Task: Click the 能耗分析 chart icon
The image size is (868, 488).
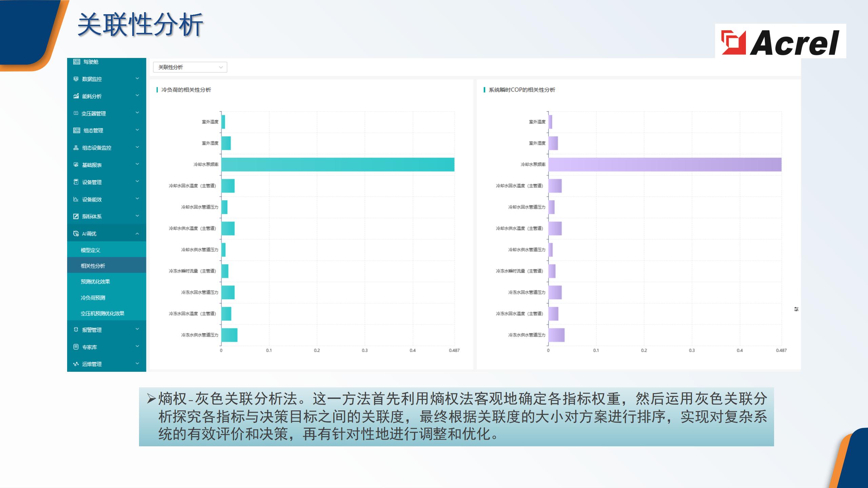Action: tap(76, 96)
